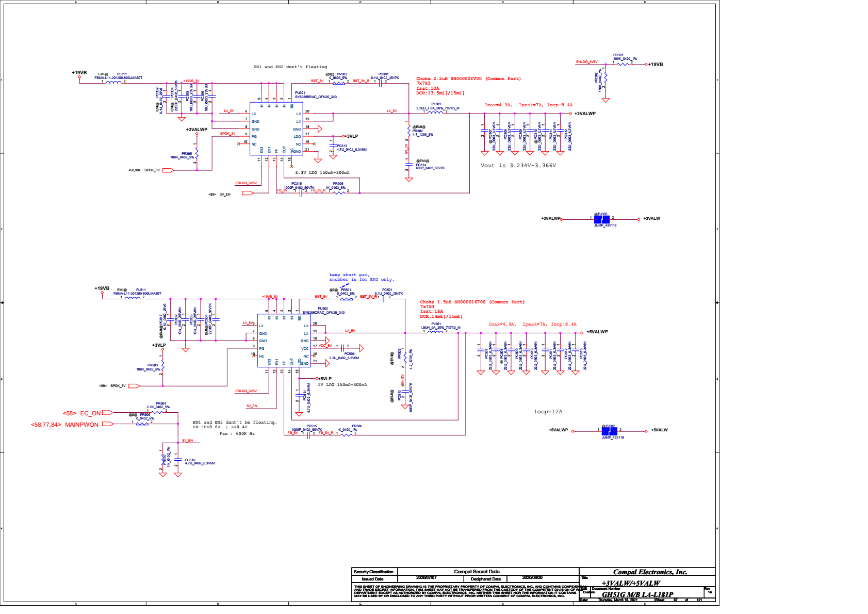
Task: Select the blue PJ302 jumper symbol
Action: [601, 219]
